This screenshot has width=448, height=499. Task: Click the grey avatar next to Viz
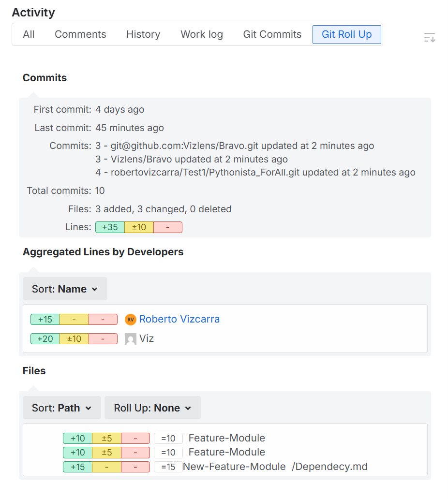pyautogui.click(x=131, y=339)
